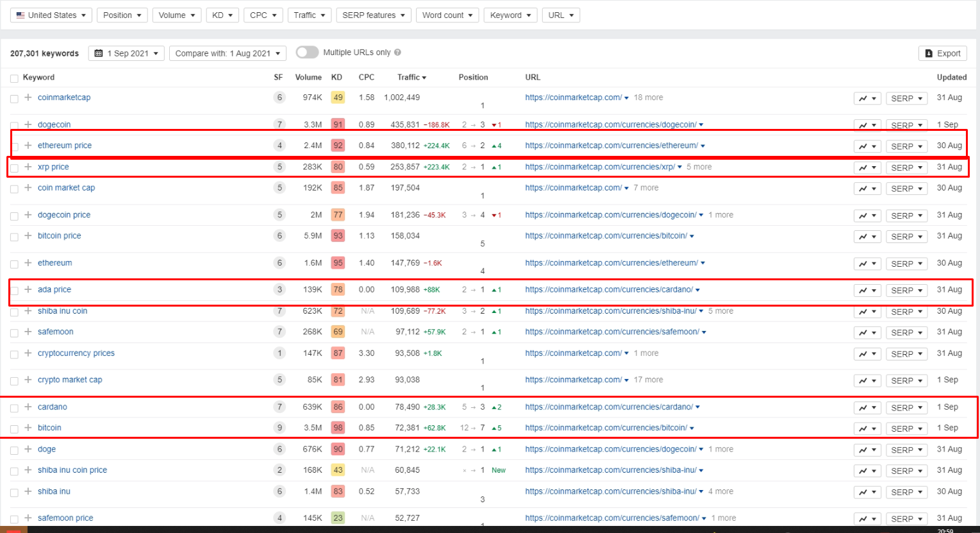980x533 pixels.
Task: Click the KD badge 98 for bitcoin
Action: coord(338,428)
